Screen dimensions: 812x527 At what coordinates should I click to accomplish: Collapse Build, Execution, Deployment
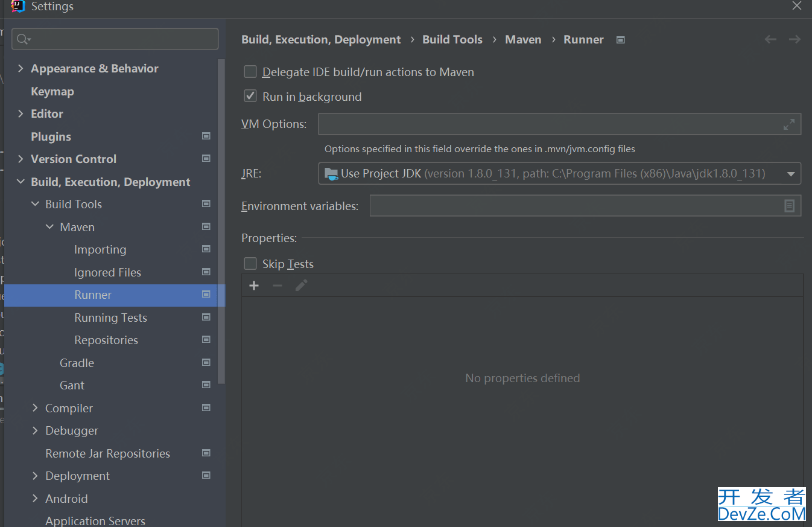pos(21,182)
